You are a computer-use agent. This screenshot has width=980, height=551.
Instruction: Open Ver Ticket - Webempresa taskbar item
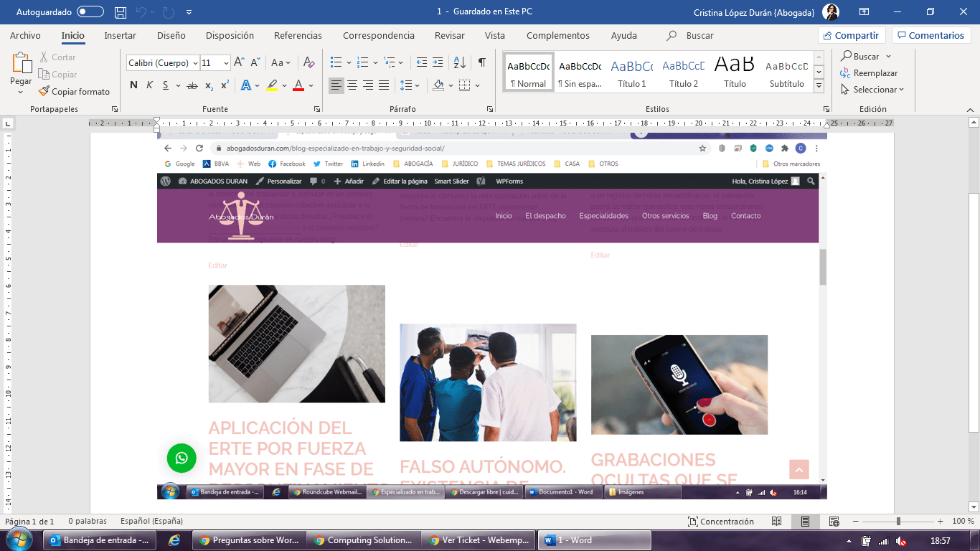[x=479, y=540]
